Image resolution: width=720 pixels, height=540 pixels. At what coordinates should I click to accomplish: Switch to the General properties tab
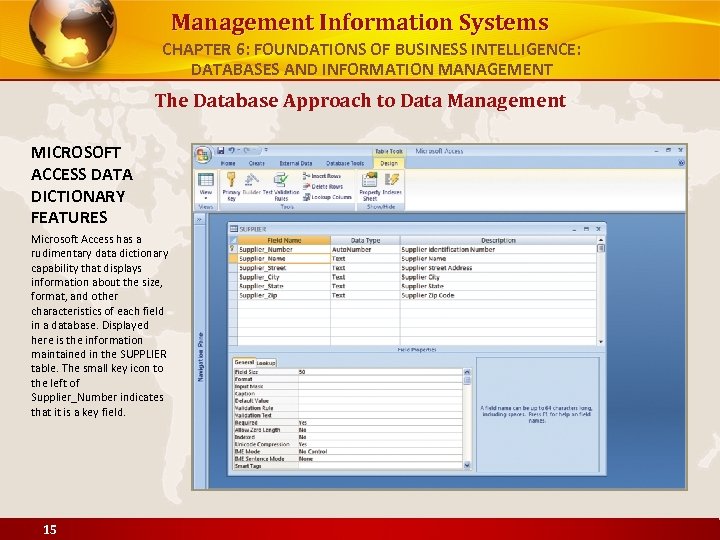pyautogui.click(x=244, y=362)
